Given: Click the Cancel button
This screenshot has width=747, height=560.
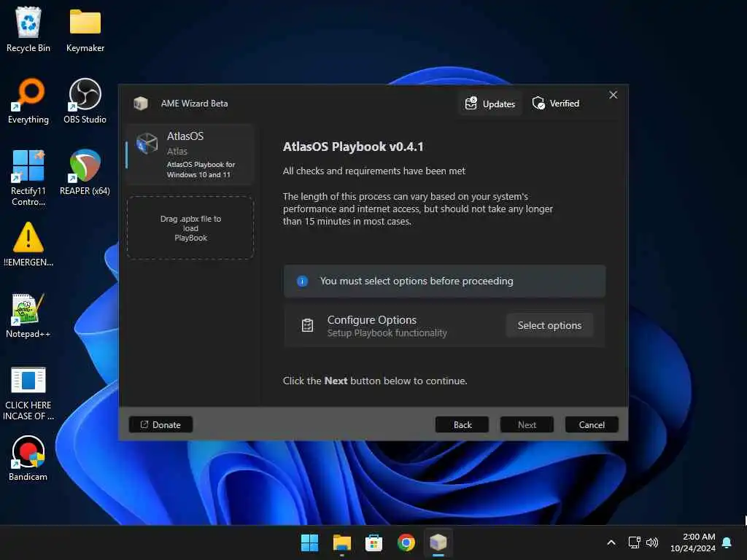Looking at the screenshot, I should [x=592, y=425].
